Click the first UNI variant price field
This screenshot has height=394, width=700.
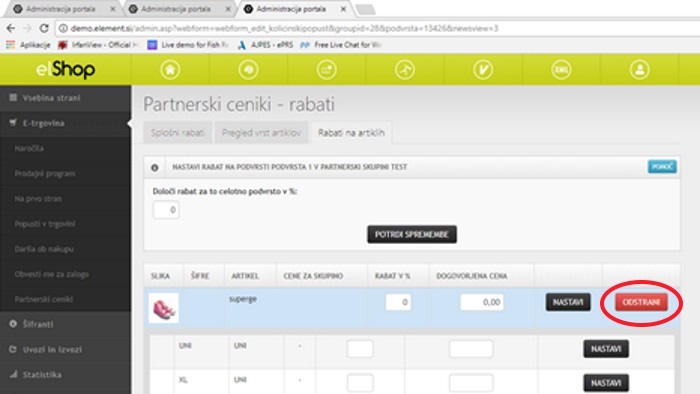pos(471,348)
